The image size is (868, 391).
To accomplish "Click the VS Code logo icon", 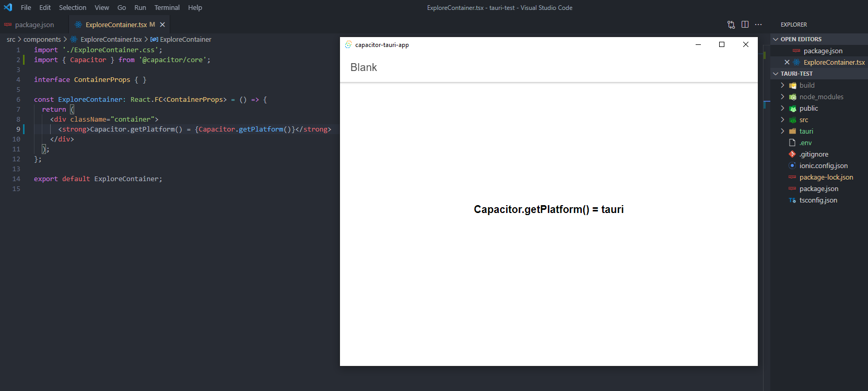I will (8, 7).
